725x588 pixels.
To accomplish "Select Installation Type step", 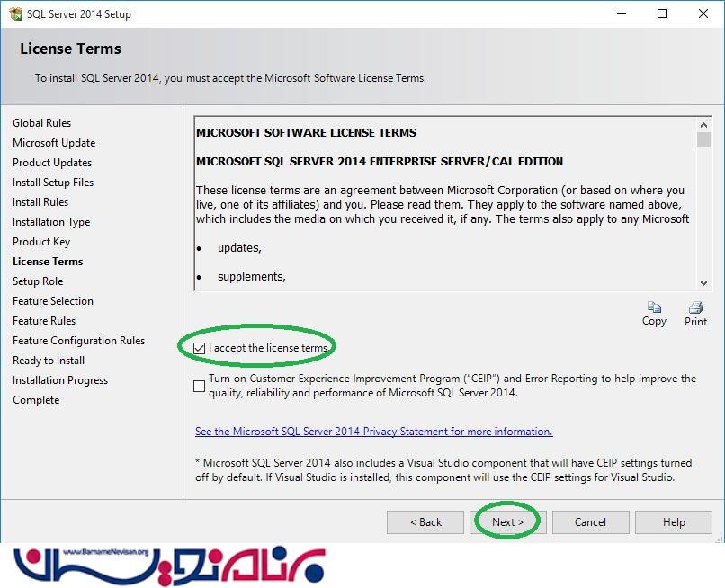I will (x=51, y=222).
